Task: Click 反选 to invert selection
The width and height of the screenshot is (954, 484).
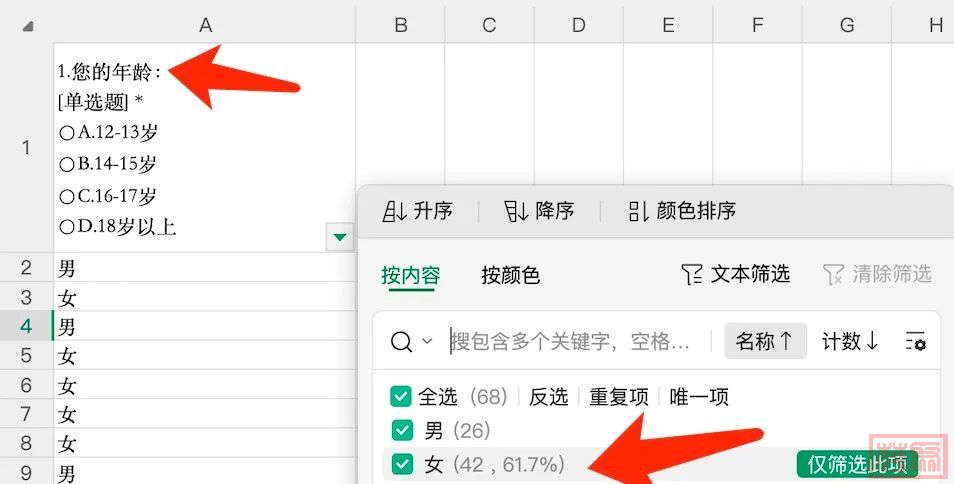Action: coord(548,397)
